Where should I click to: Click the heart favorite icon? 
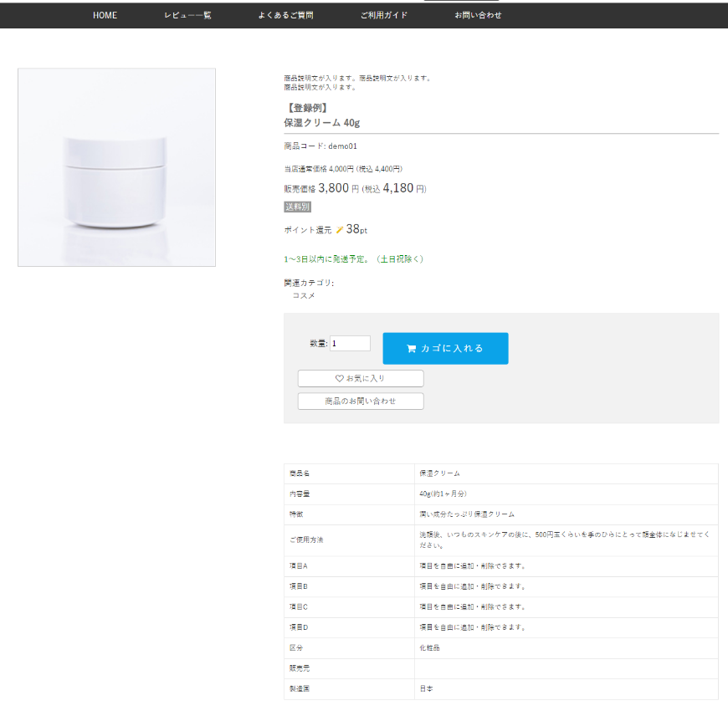pos(340,379)
